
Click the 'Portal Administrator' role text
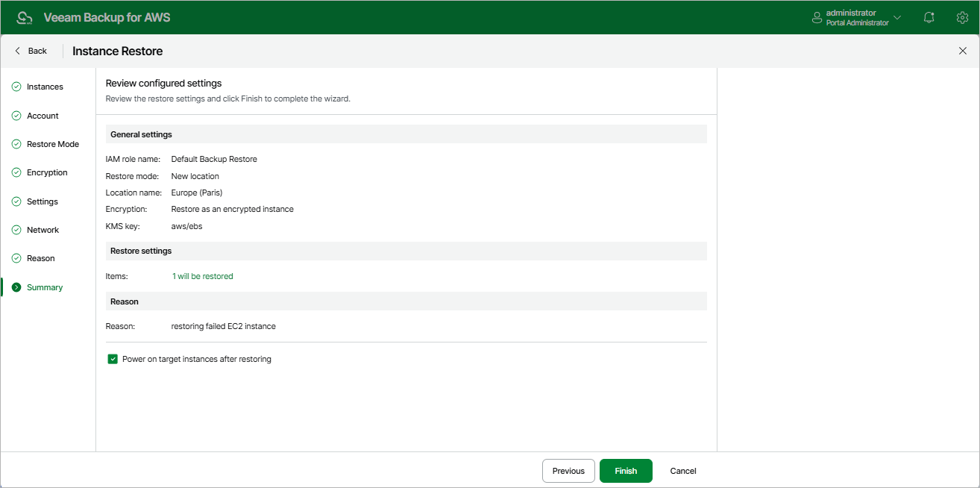(858, 23)
